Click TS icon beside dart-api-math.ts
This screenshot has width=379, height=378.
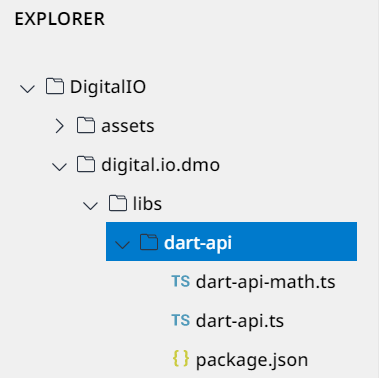pos(181,281)
